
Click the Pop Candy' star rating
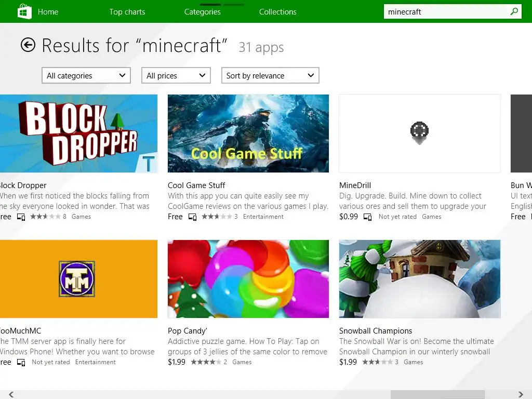(x=206, y=362)
